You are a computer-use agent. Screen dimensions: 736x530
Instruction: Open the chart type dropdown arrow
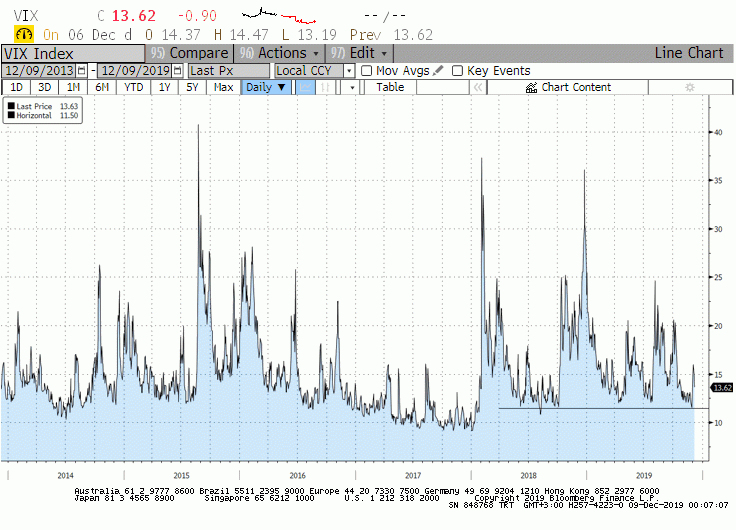352,87
